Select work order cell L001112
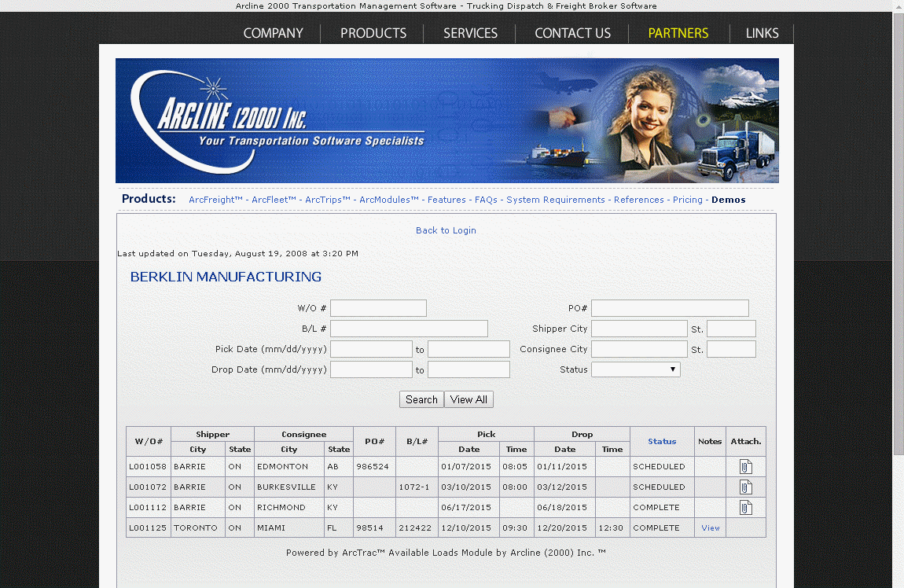The height and width of the screenshot is (588, 904). (x=148, y=507)
